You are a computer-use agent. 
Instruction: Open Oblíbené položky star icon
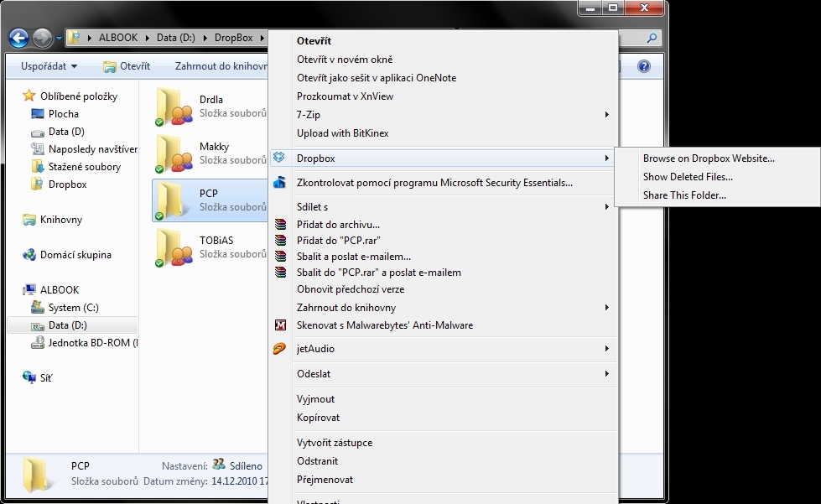pos(29,96)
